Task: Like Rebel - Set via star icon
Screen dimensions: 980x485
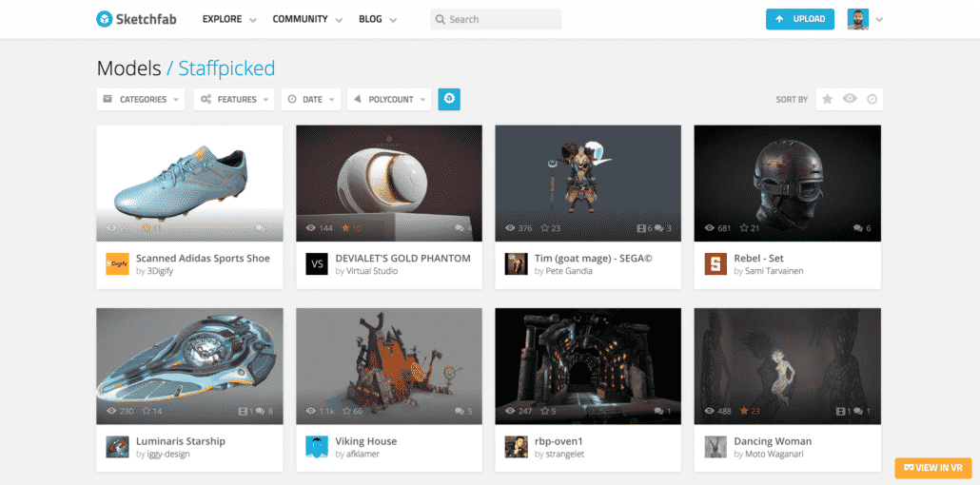Action: pos(744,228)
